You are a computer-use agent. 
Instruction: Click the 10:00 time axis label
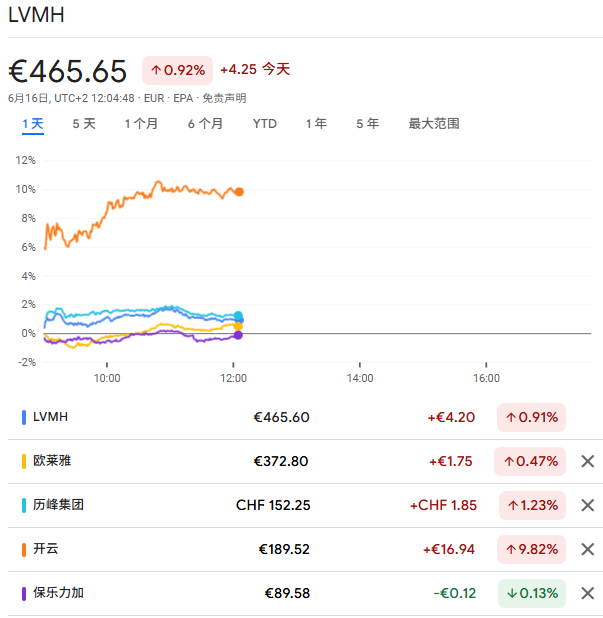[107, 378]
